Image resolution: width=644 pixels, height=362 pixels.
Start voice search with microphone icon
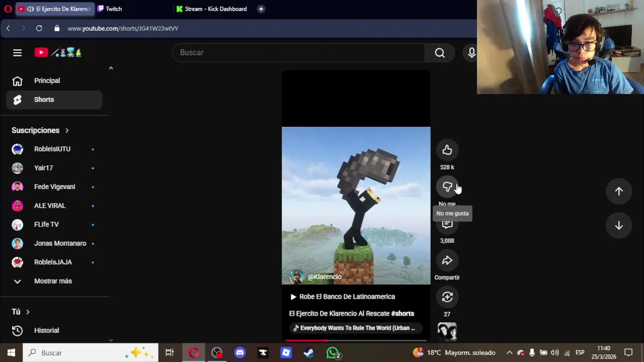pyautogui.click(x=471, y=53)
